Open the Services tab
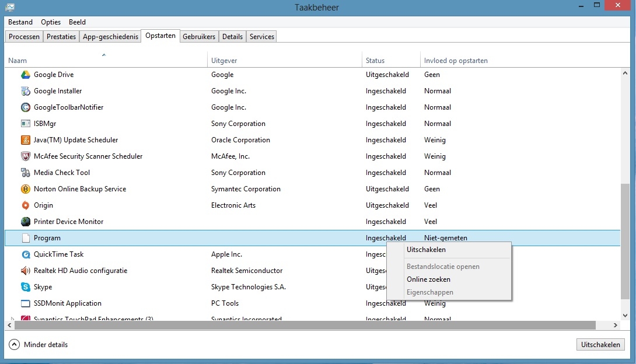Image resolution: width=636 pixels, height=364 pixels. (x=261, y=37)
